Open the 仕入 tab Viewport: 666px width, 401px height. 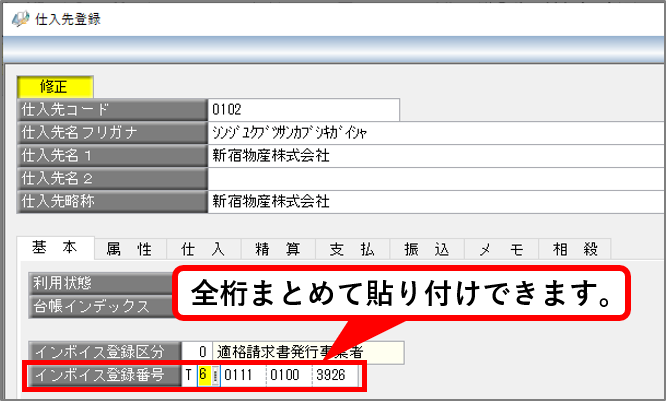click(204, 249)
